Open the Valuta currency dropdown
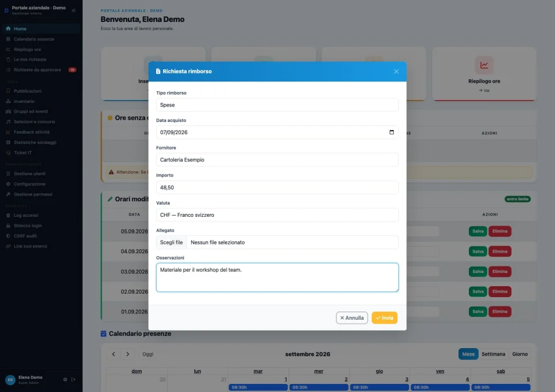 pos(277,215)
